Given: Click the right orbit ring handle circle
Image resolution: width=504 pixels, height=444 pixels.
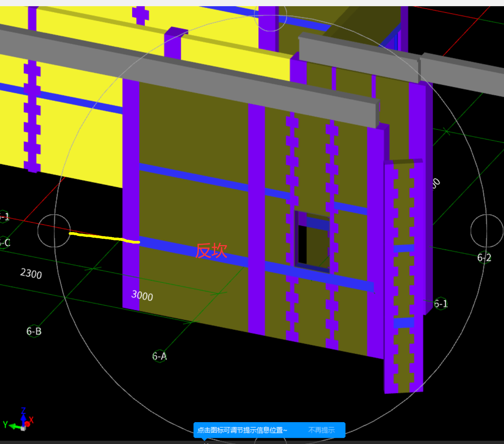Looking at the screenshot, I should coord(487,231).
